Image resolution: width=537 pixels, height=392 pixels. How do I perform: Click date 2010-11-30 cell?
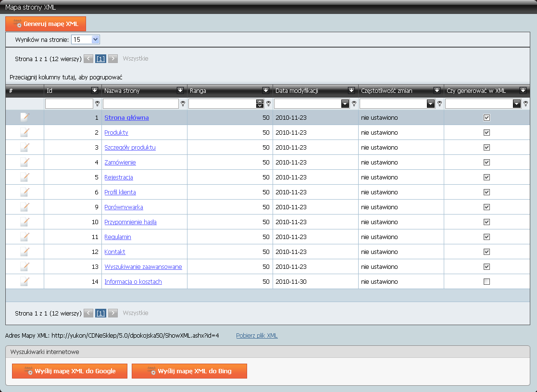pos(291,282)
